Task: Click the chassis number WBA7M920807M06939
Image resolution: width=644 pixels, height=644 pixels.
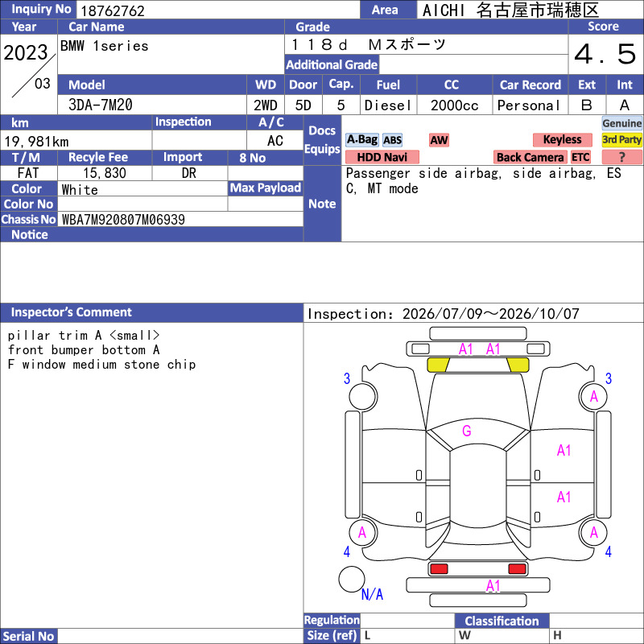Action: click(123, 219)
